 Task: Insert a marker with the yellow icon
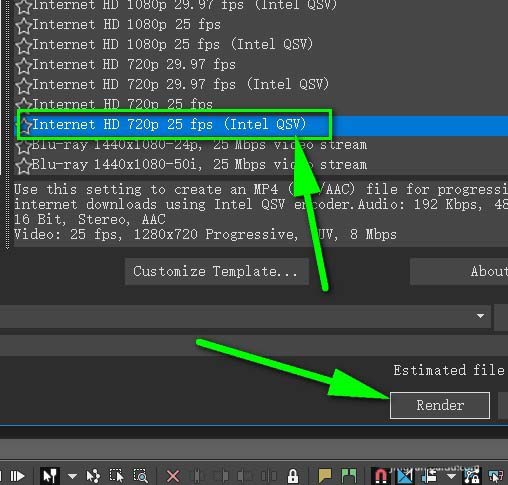click(324, 476)
